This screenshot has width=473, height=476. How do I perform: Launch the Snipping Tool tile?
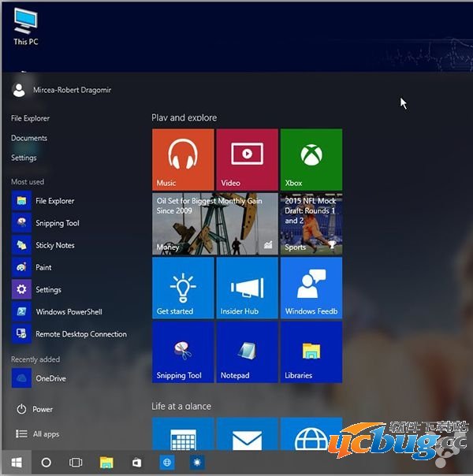[183, 352]
